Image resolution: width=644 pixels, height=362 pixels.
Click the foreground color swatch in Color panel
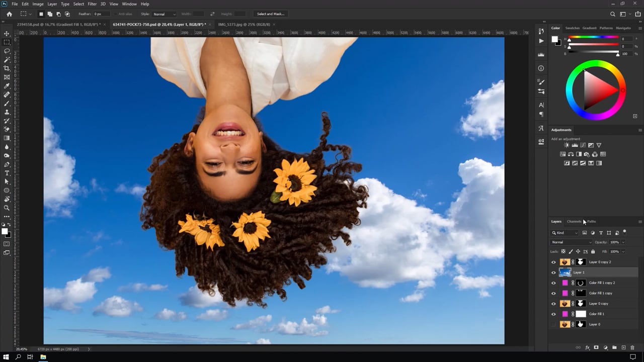(554, 39)
